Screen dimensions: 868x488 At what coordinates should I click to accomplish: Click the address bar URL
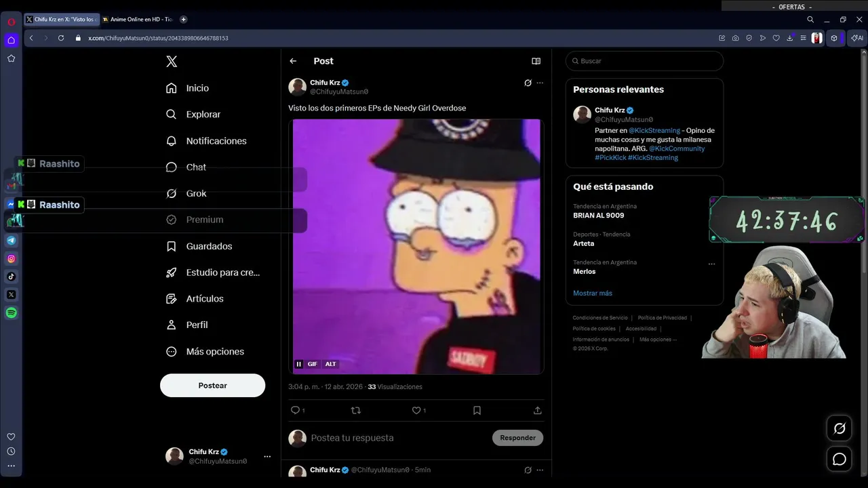click(x=158, y=38)
